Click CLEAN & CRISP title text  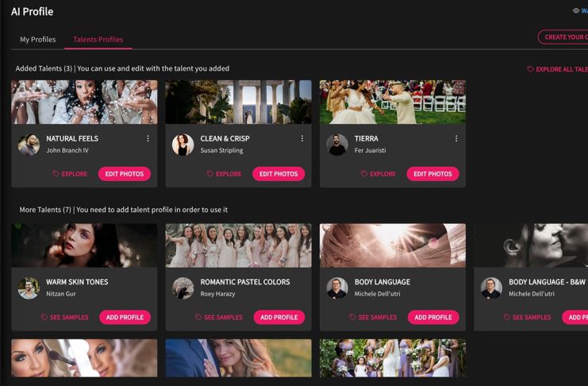[225, 138]
